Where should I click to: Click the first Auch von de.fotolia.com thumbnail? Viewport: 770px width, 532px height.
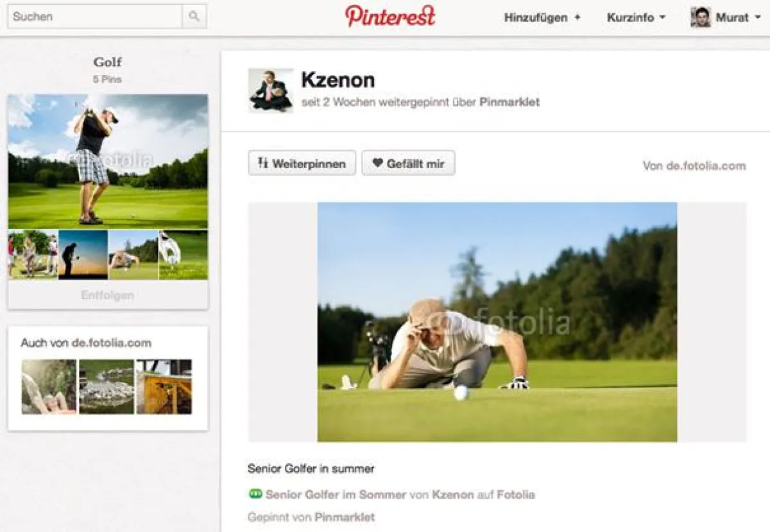coord(49,386)
